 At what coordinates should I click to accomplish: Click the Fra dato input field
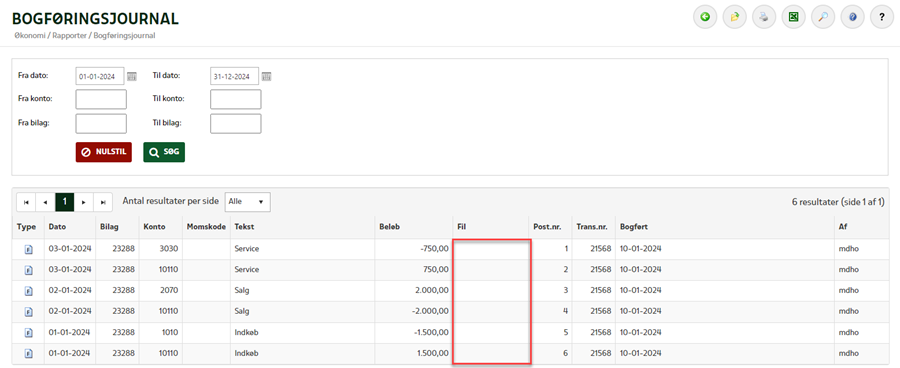pos(100,76)
